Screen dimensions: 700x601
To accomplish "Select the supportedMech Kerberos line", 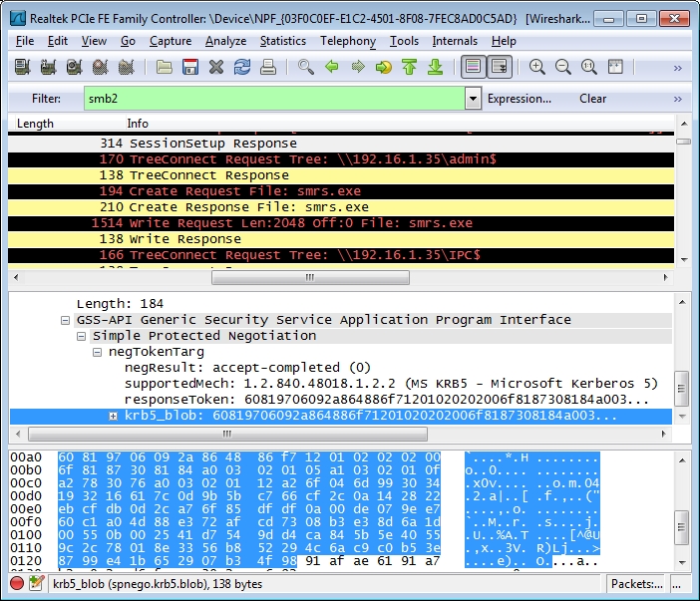I will [x=391, y=384].
